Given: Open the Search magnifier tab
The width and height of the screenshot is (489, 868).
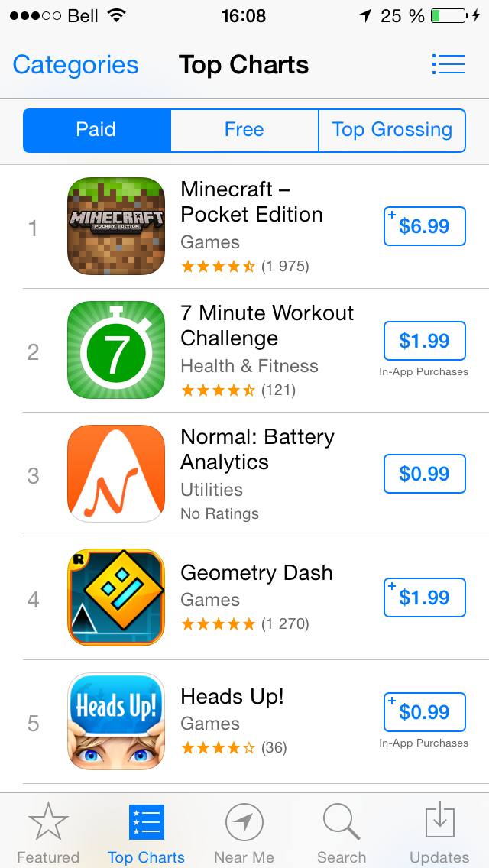Looking at the screenshot, I should [342, 831].
